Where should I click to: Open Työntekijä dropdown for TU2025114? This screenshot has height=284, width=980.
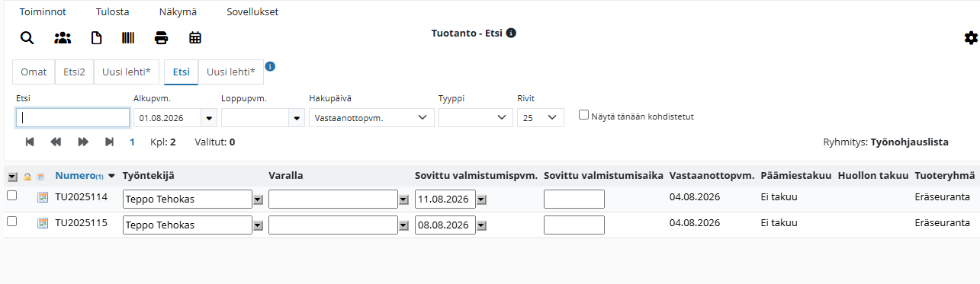(258, 199)
